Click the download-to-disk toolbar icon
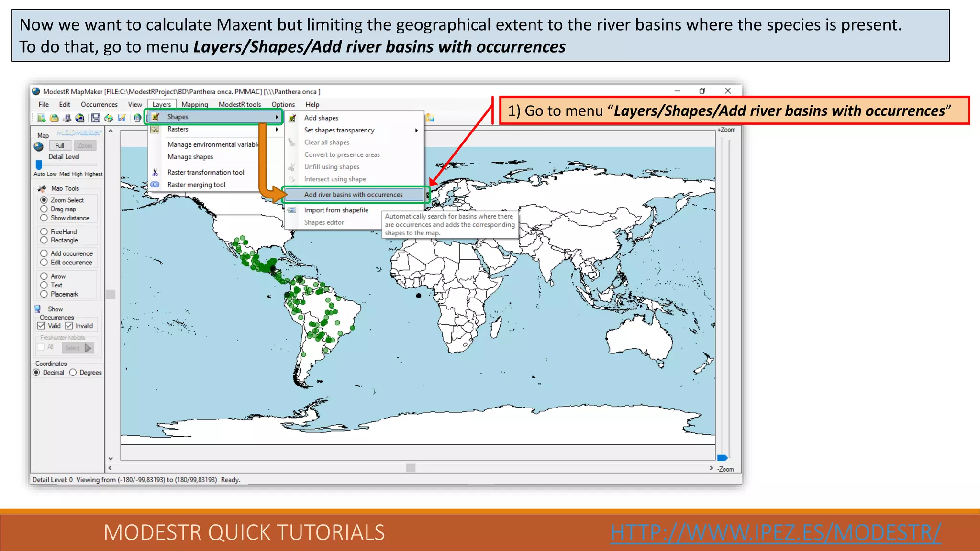Image resolution: width=980 pixels, height=551 pixels. (67, 118)
